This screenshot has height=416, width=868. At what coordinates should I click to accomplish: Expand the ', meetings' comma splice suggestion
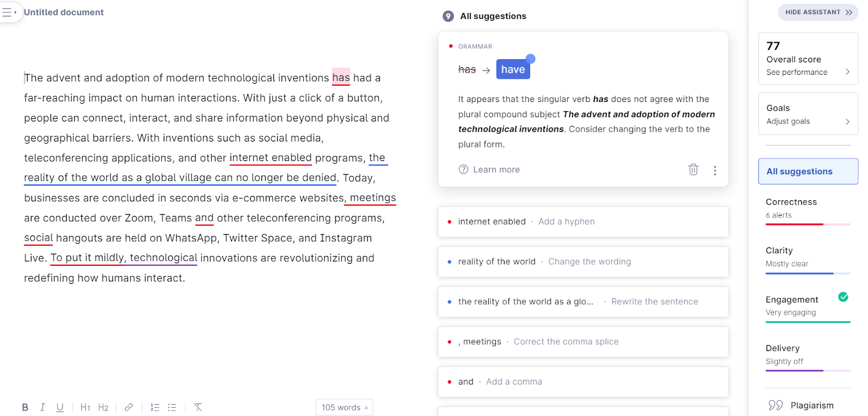click(583, 342)
